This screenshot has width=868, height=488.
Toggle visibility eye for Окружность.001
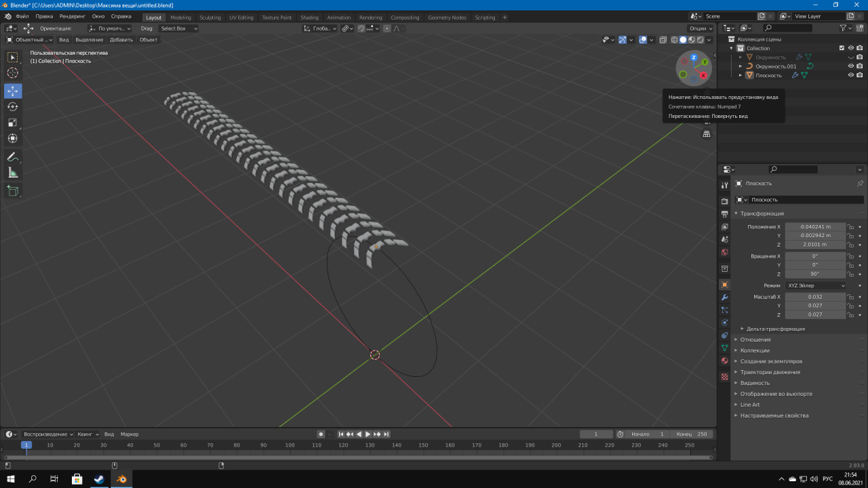point(851,66)
